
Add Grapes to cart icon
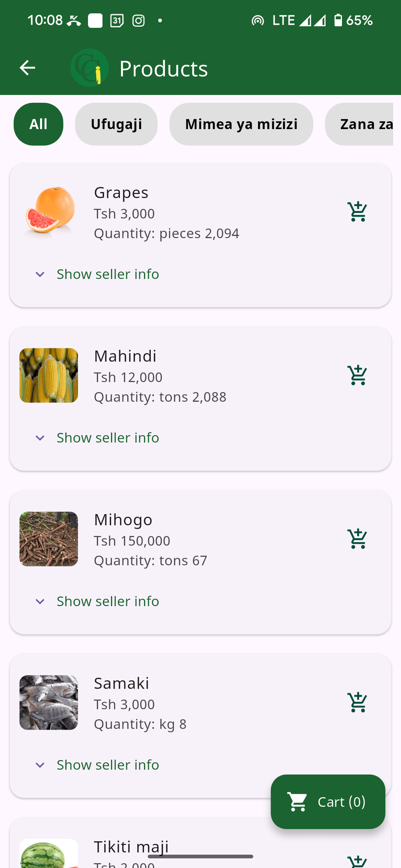coord(357,212)
